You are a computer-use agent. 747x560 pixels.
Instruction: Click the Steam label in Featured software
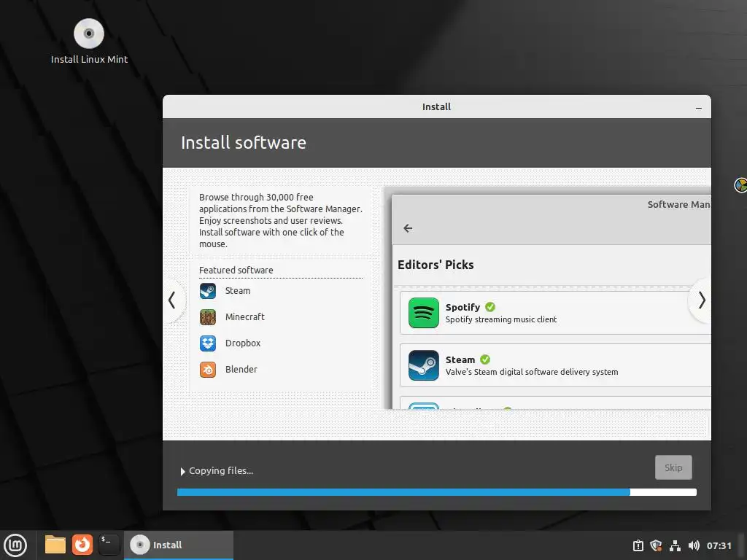238,291
